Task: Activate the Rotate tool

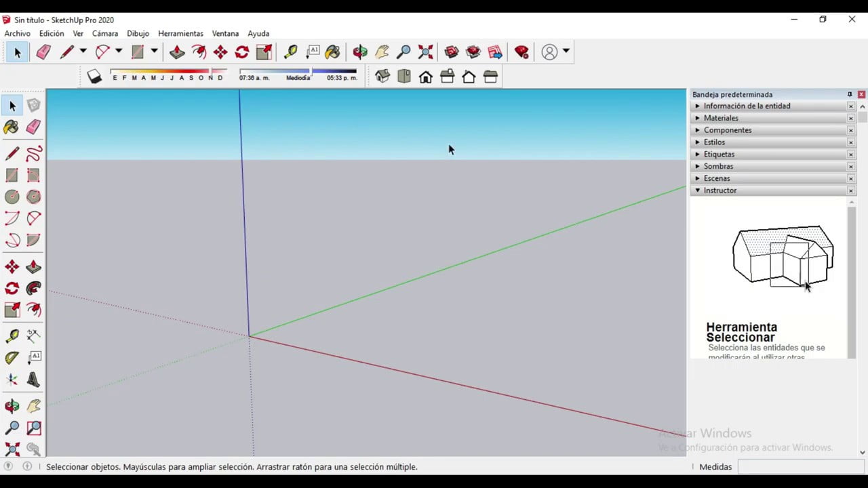Action: click(12, 288)
